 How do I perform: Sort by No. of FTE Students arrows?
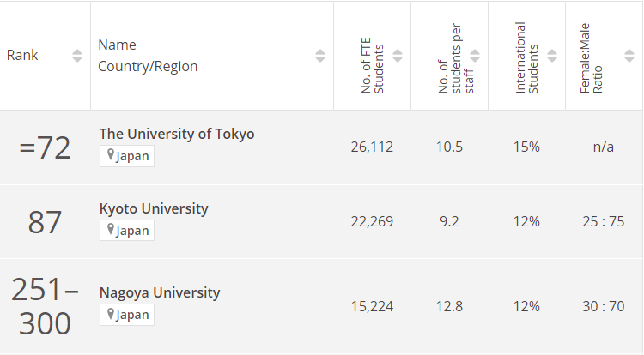click(398, 56)
